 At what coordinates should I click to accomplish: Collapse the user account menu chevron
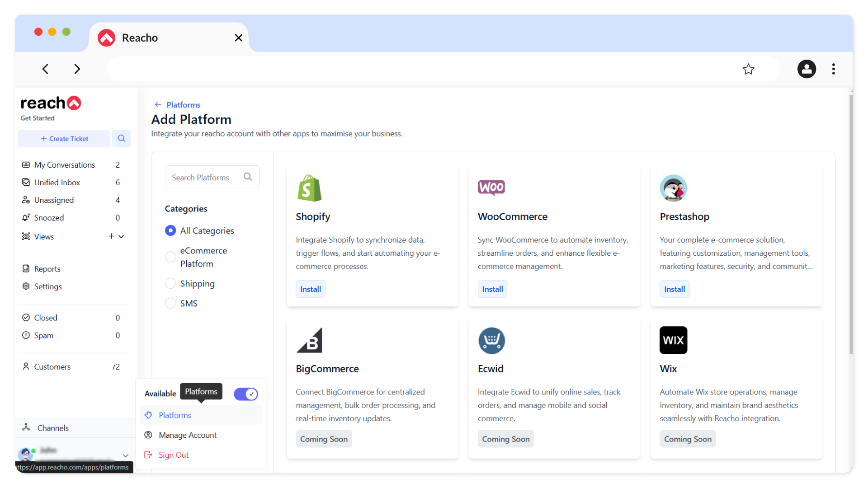tap(126, 455)
